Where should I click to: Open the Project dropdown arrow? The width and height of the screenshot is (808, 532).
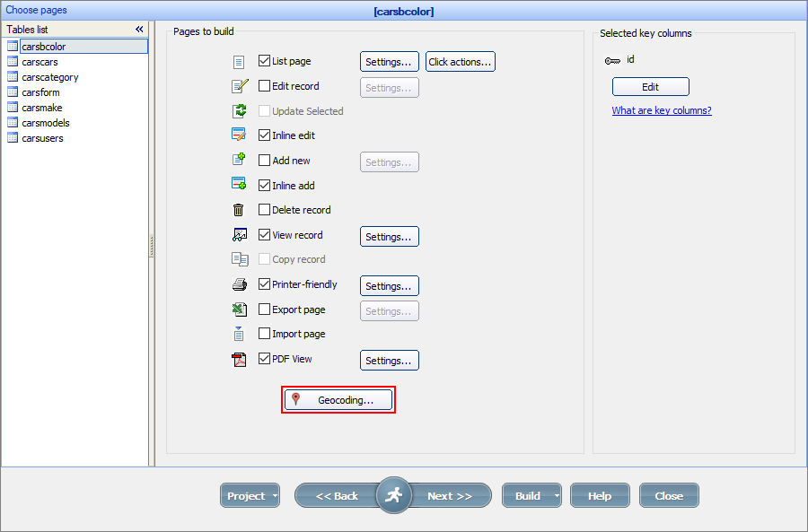tap(275, 496)
